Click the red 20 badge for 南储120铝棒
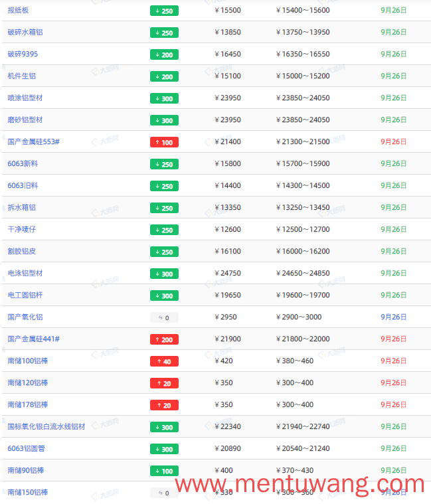Image resolution: width=431 pixels, height=504 pixels. click(164, 383)
